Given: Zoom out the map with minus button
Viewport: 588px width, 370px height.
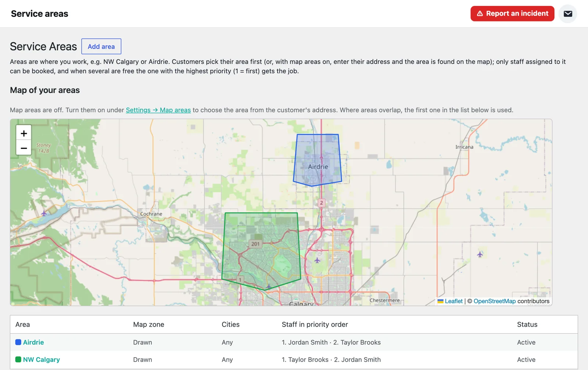Looking at the screenshot, I should [24, 148].
